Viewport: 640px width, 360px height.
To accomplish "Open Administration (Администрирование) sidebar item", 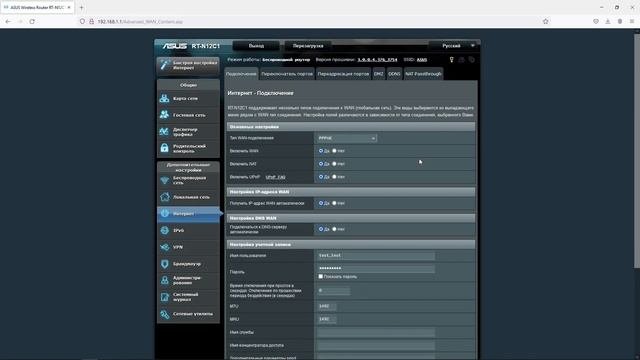I will pos(188,280).
